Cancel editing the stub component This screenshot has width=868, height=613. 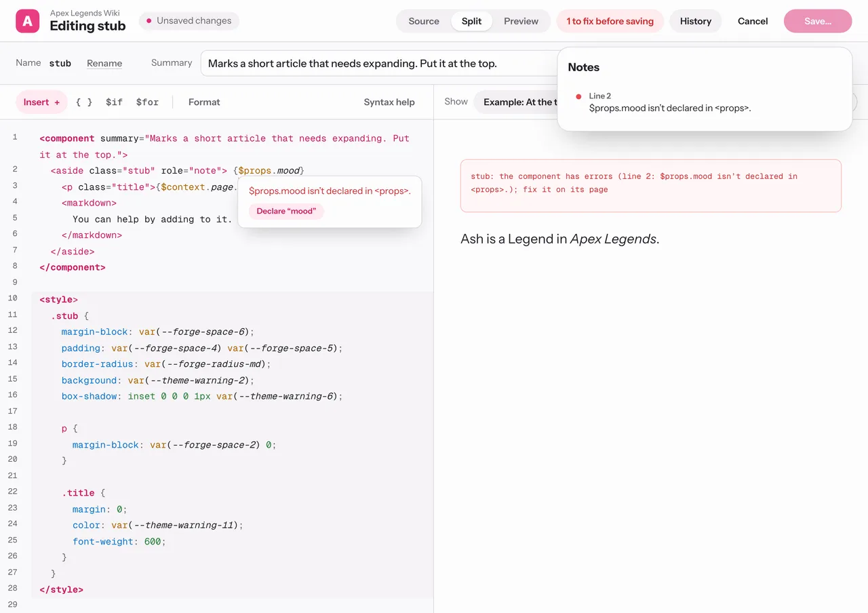[x=753, y=21]
